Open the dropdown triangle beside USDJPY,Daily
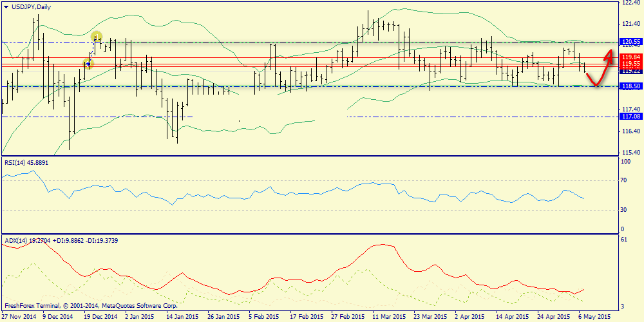644x322 pixels. (6, 6)
